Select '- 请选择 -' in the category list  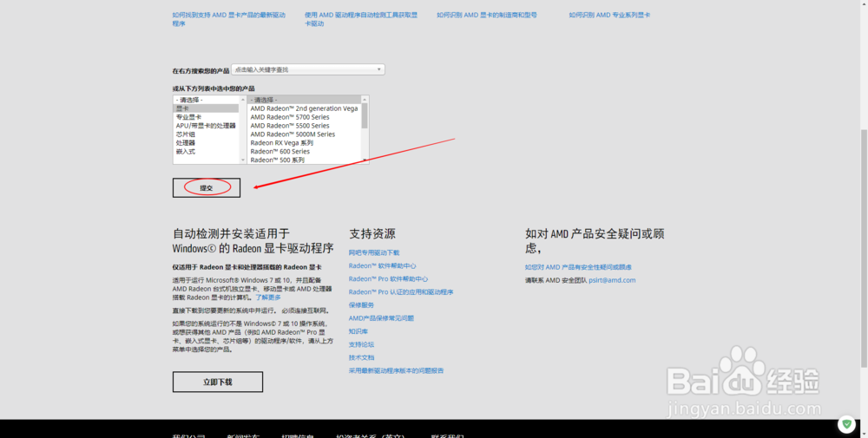(x=206, y=100)
